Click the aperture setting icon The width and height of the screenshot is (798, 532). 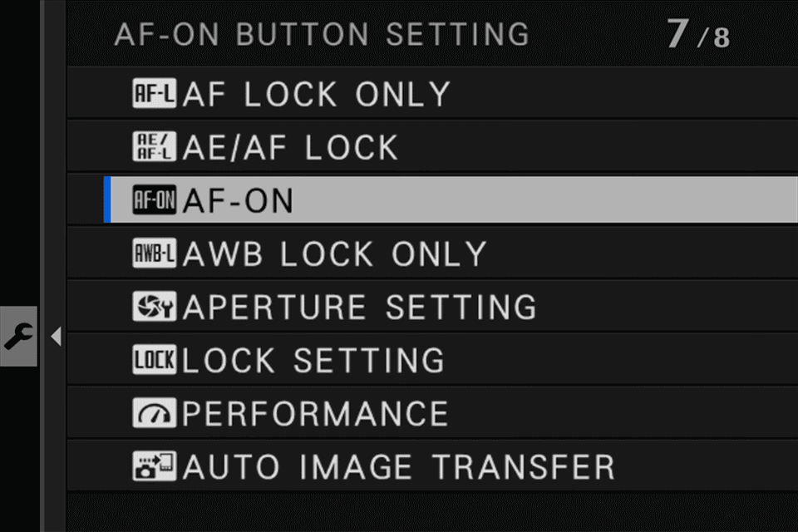[155, 307]
